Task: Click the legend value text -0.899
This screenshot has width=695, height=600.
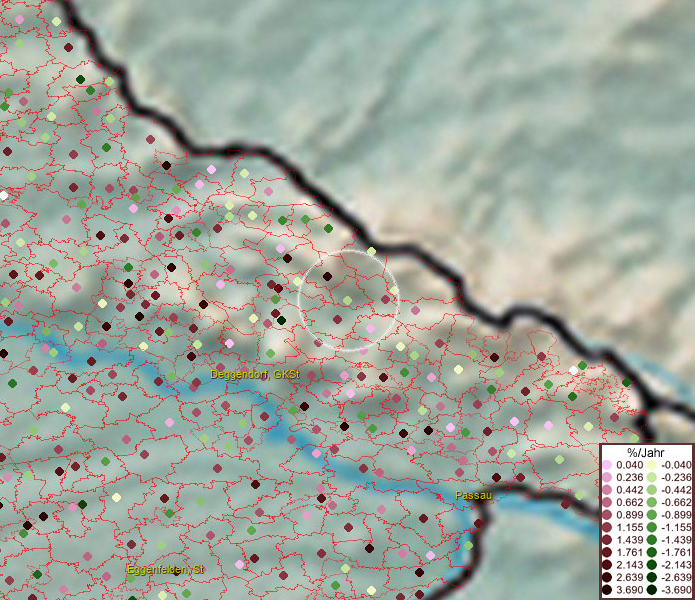Action: pyautogui.click(x=676, y=515)
